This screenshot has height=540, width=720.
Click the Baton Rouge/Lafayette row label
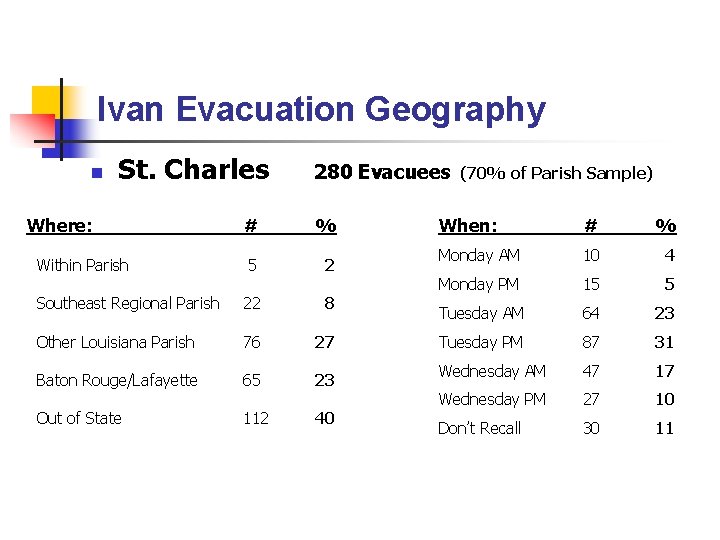click(x=117, y=380)
